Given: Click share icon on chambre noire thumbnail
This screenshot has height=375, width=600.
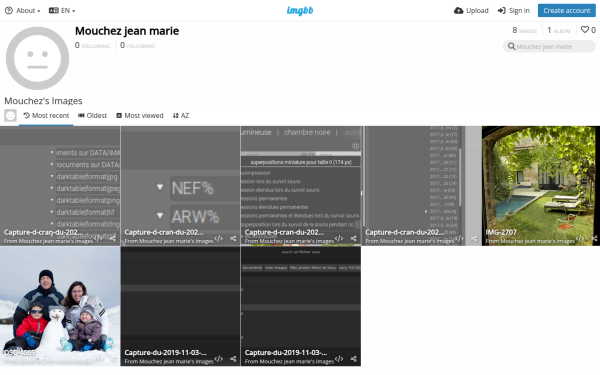Looking at the screenshot, I should (x=354, y=238).
